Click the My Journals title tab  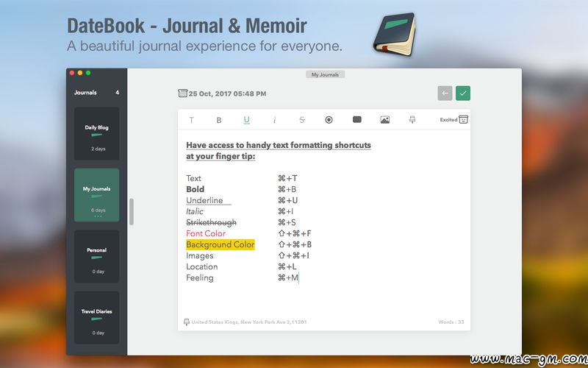325,74
